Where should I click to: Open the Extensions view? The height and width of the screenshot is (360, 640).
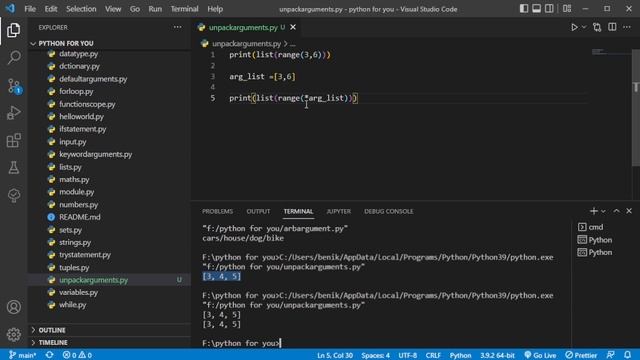(13, 140)
